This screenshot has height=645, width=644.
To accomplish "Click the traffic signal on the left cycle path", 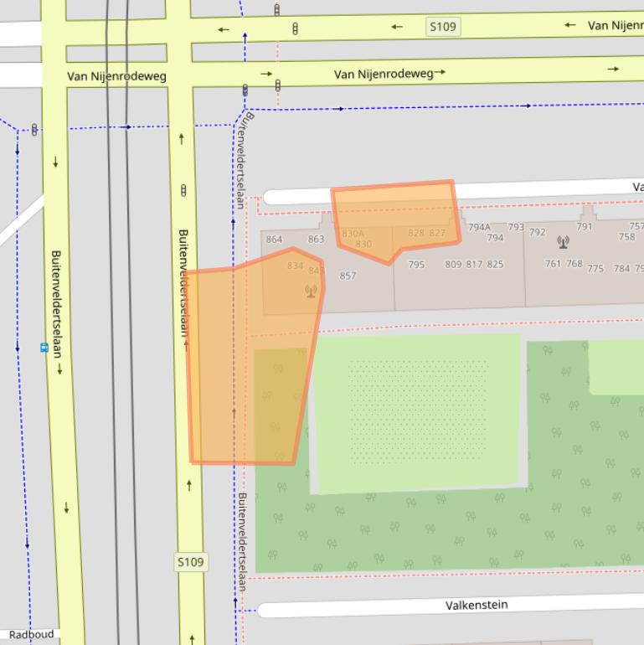I will [x=34, y=129].
